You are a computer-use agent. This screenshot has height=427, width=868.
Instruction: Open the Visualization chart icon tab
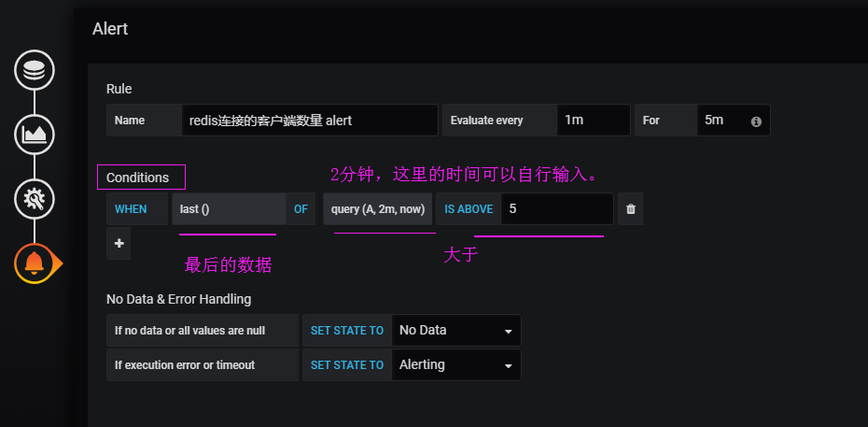click(x=35, y=134)
